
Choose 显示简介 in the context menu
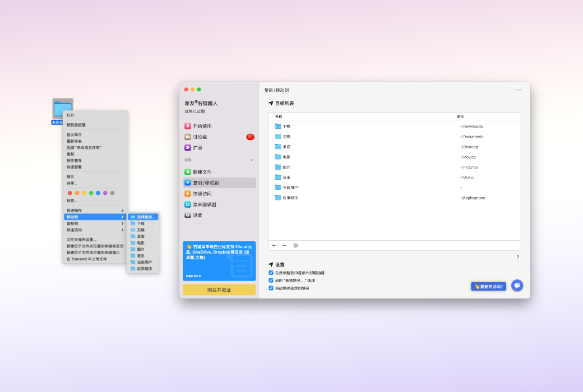(x=95, y=134)
